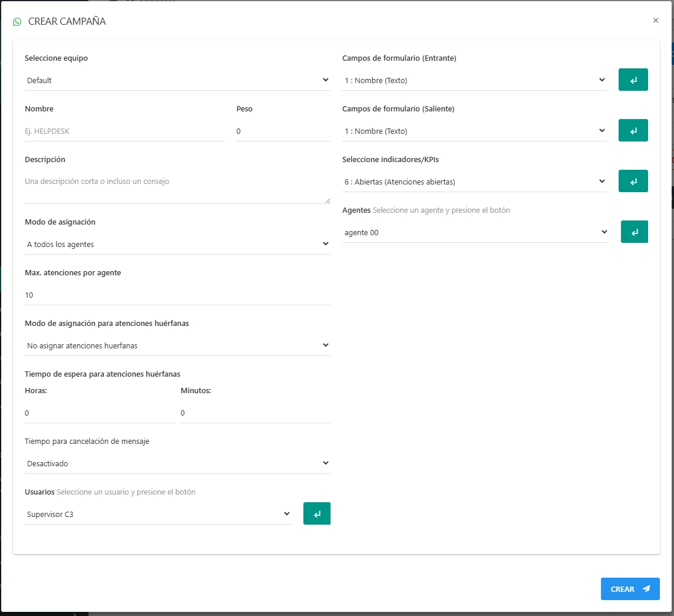Select the Descripción text field
The height and width of the screenshot is (616, 674).
[x=177, y=182]
